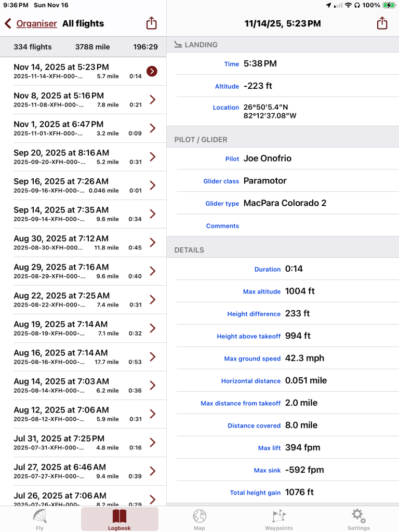The width and height of the screenshot is (399, 532).
Task: Open the Fly tab paraglider icon
Action: click(x=40, y=518)
